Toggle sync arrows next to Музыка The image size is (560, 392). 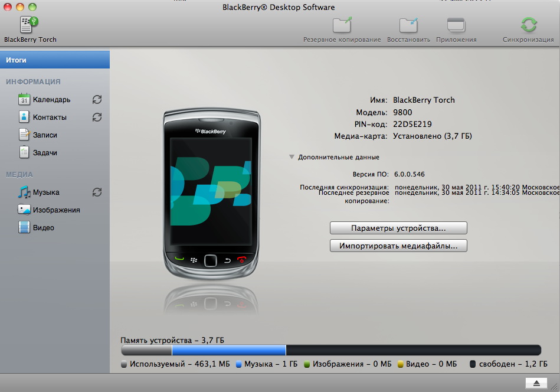click(x=97, y=192)
